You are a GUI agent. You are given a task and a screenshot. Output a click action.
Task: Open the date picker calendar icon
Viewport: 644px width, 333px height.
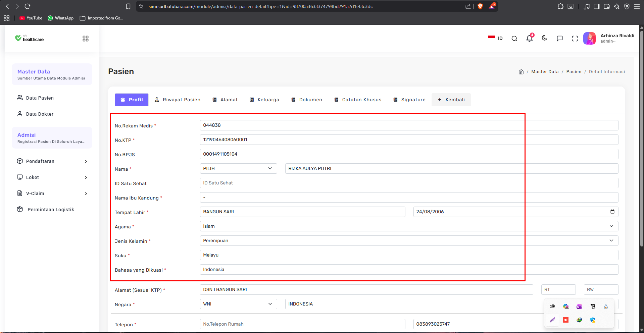(612, 212)
